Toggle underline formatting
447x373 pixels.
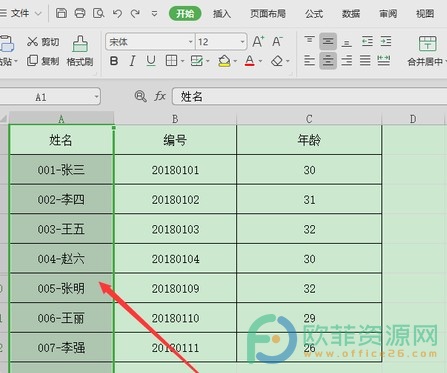pos(151,61)
